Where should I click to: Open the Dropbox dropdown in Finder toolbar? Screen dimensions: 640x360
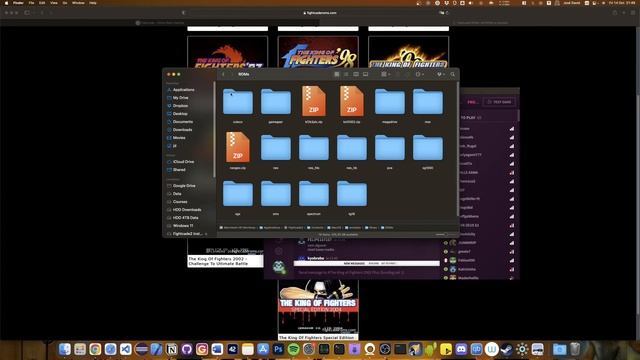coord(441,74)
